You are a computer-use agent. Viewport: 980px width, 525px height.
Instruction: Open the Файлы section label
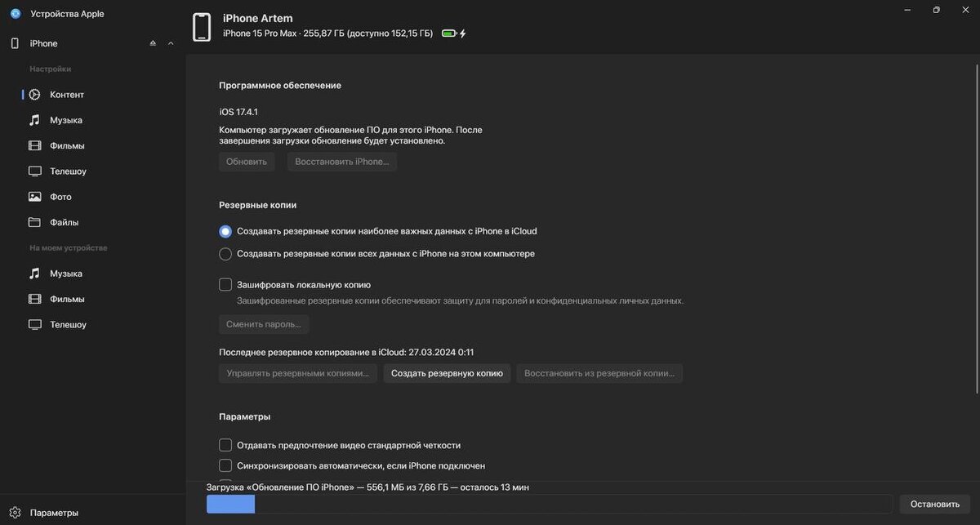65,222
